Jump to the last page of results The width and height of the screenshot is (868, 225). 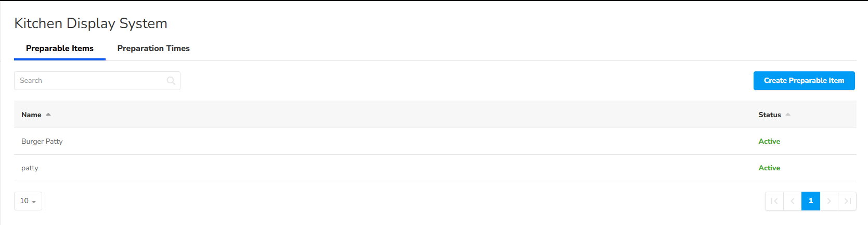click(x=847, y=201)
